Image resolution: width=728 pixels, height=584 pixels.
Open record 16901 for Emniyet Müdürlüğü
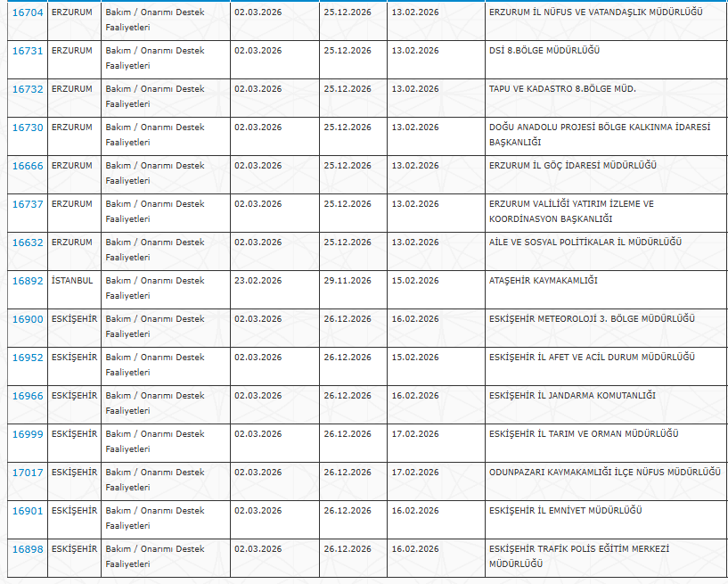click(x=27, y=511)
